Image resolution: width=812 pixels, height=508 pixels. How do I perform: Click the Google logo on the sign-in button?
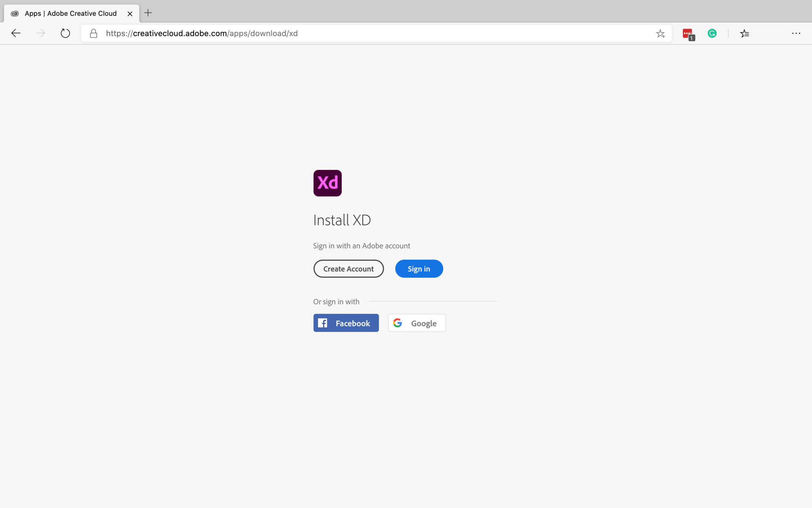398,323
